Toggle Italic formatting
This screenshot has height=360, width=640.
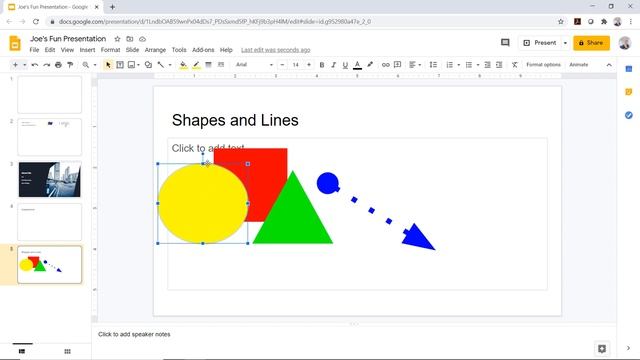tap(333, 65)
